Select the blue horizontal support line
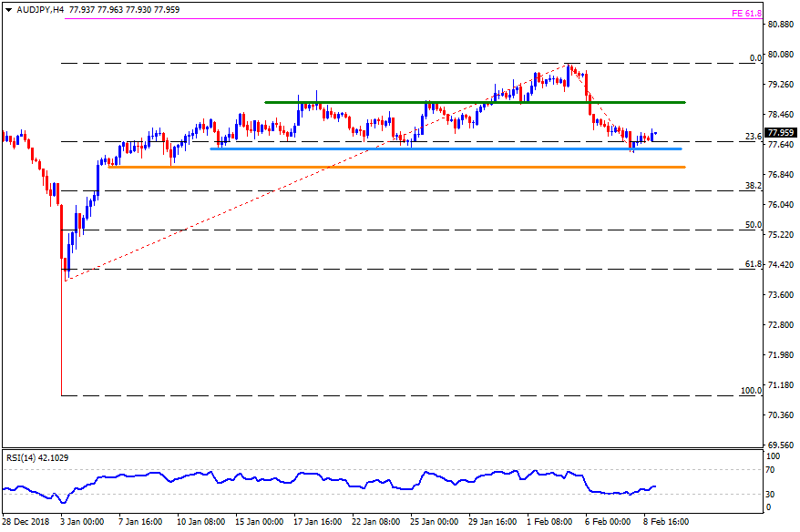This screenshot has height=532, width=800. point(446,148)
